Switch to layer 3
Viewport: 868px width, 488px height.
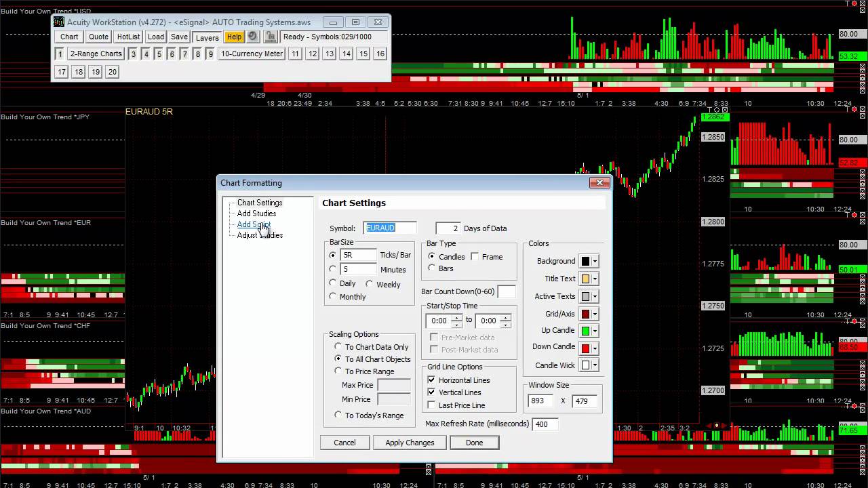pyautogui.click(x=133, y=54)
